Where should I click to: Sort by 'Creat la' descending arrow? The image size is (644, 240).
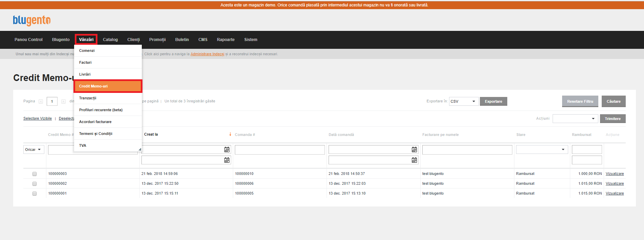click(230, 134)
